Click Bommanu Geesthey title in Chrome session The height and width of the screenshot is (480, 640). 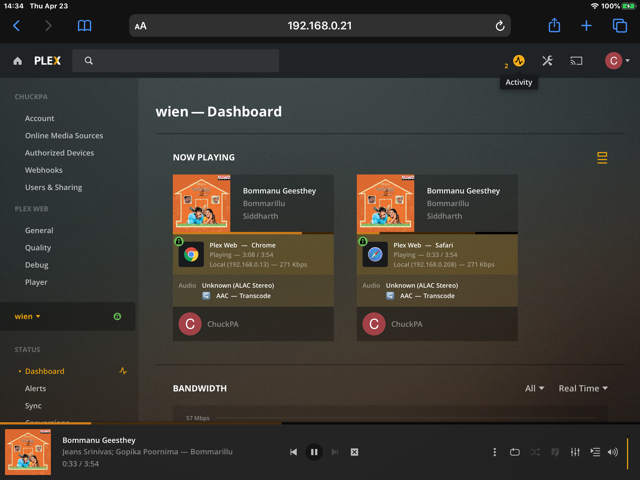(x=279, y=191)
